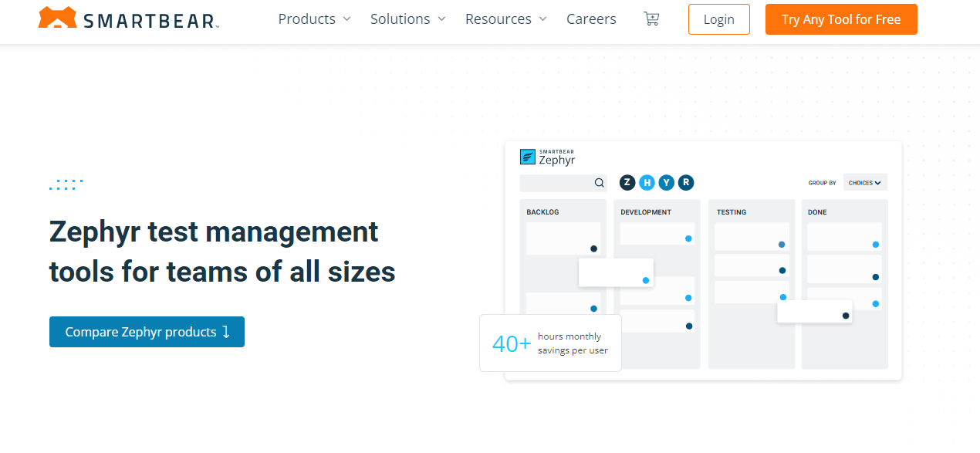Open the shopping cart icon
The height and width of the screenshot is (453, 980).
click(651, 19)
